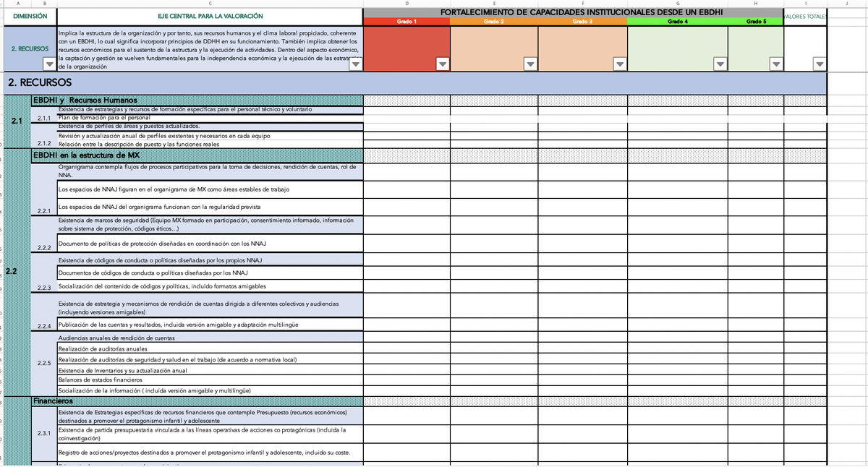Click the 2.2 section number cell
Image resolution: width=868 pixels, height=467 pixels.
[x=17, y=272]
